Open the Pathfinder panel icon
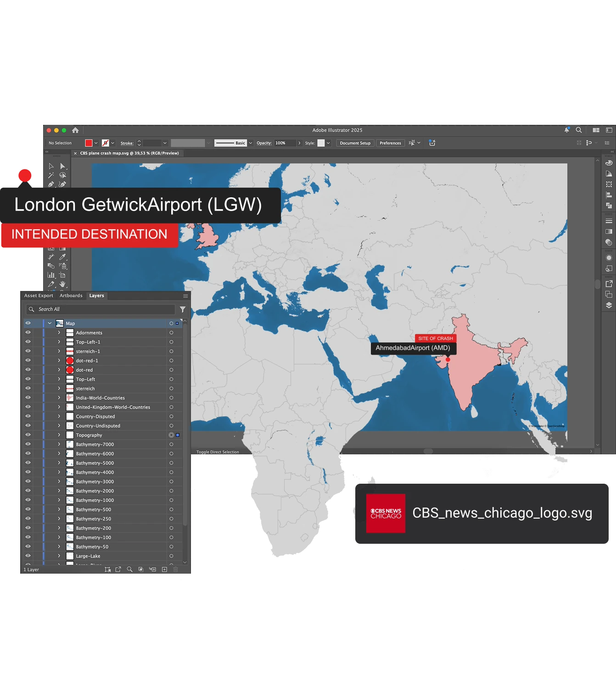This screenshot has width=616, height=687. 609,206
